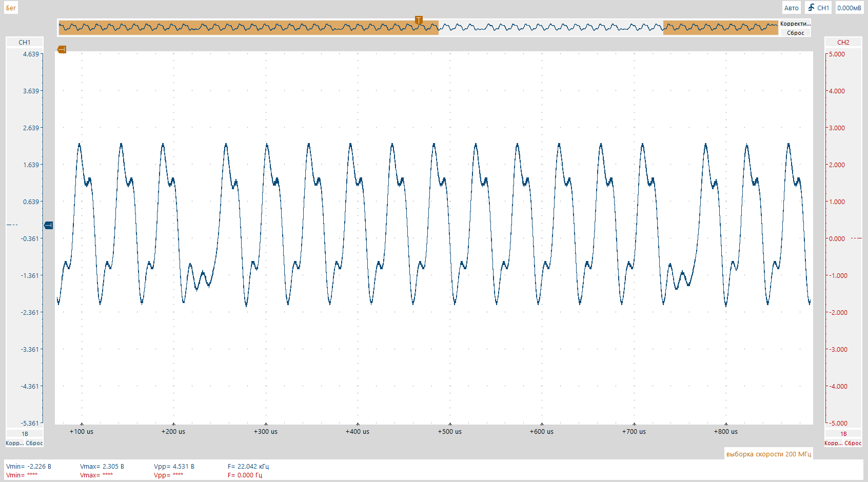This screenshot has width=868, height=482.
Task: Click the CH2 axis value 3.000
Action: [837, 128]
